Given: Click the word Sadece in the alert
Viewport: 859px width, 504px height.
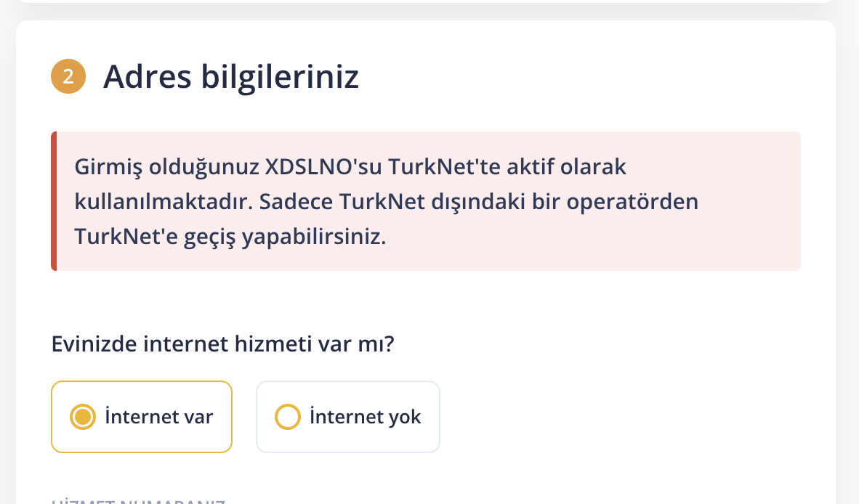Looking at the screenshot, I should pos(294,202).
